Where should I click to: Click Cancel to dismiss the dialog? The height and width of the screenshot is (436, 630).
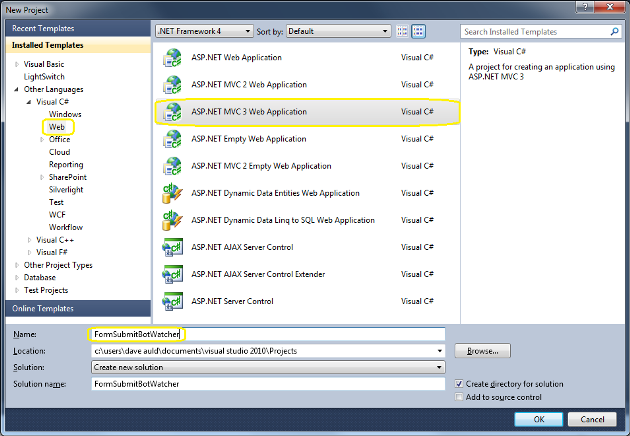click(x=592, y=419)
